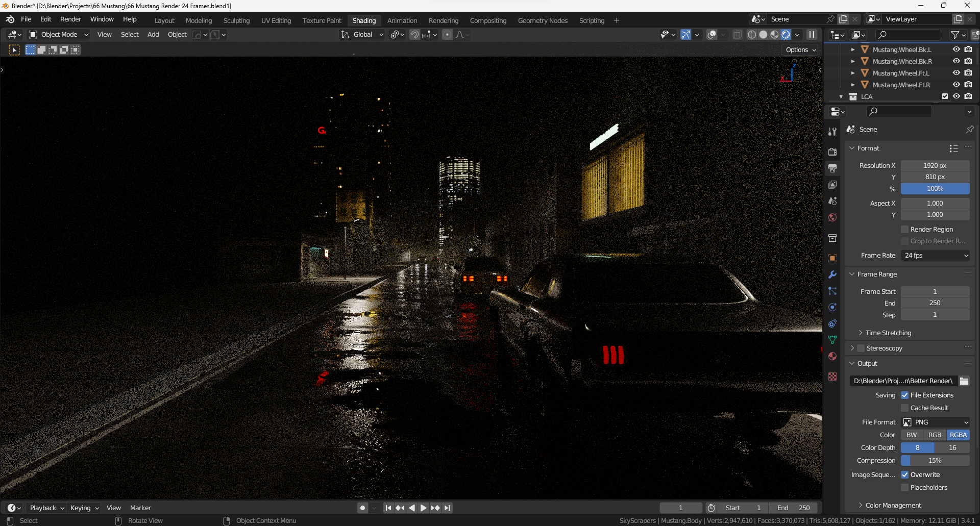The width and height of the screenshot is (980, 526).
Task: Open the Object Constraints properties tab
Action: click(832, 323)
